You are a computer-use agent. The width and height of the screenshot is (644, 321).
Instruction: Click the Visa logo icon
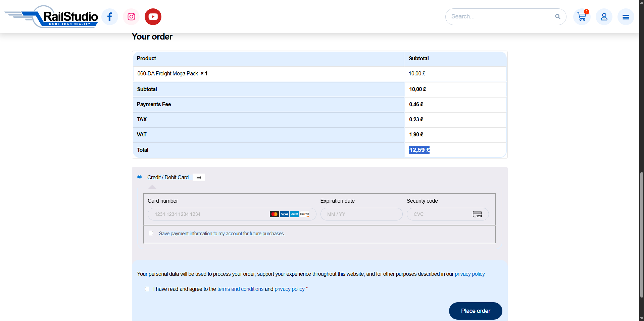pyautogui.click(x=284, y=214)
